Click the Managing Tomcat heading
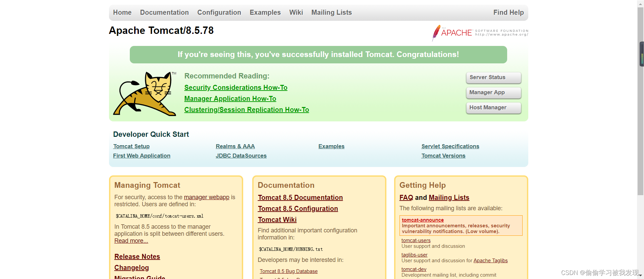Screen dimensions: 644x279 point(147,185)
